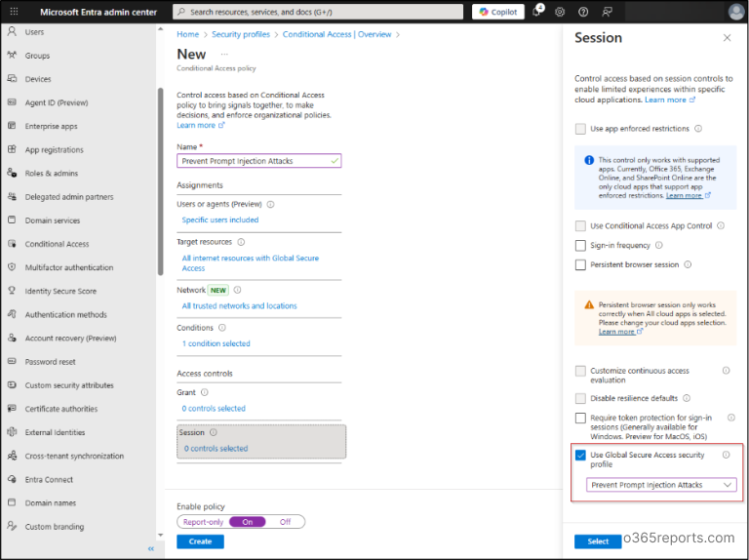Go to Security profiles breadcrumb
Screen dimensions: 749x560
pos(241,34)
